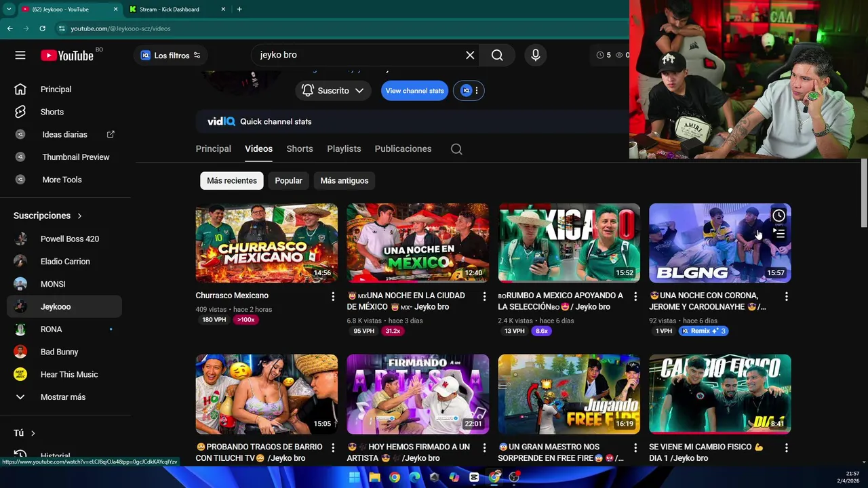Switch to the Publicaciones channel tab
This screenshot has height=488, width=868.
(403, 149)
